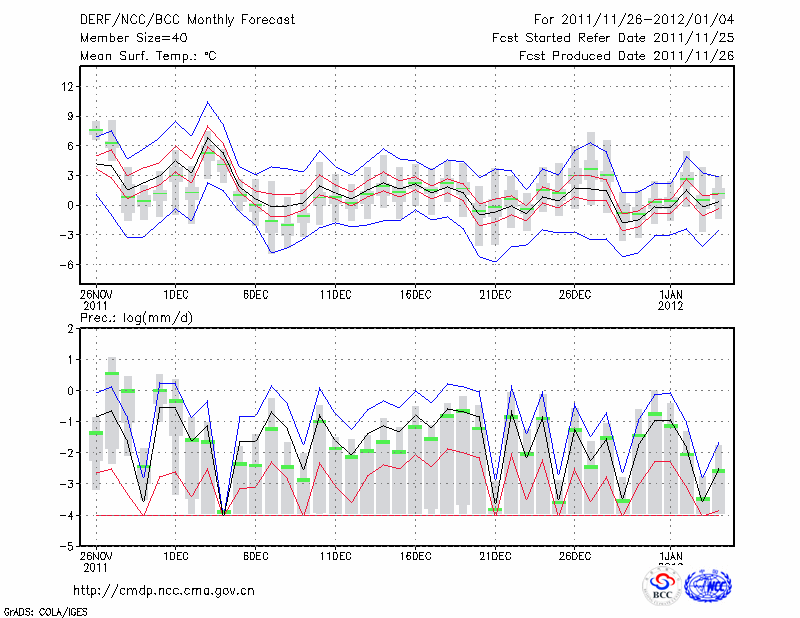Select the Fcst Started Refer Date line
Viewport: 800px width, 618px height.
613,38
